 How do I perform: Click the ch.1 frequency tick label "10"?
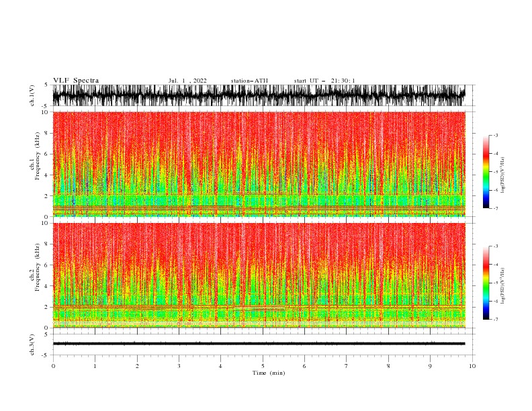coord(44,112)
